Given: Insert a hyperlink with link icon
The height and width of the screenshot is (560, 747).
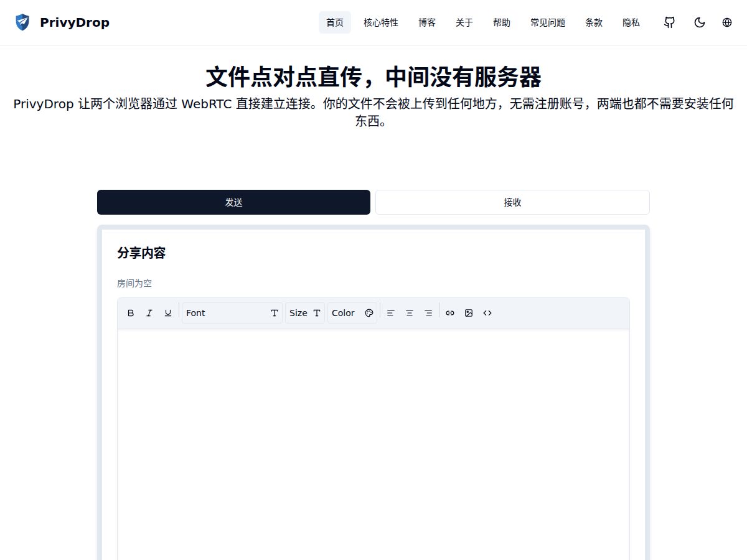Looking at the screenshot, I should [x=450, y=313].
